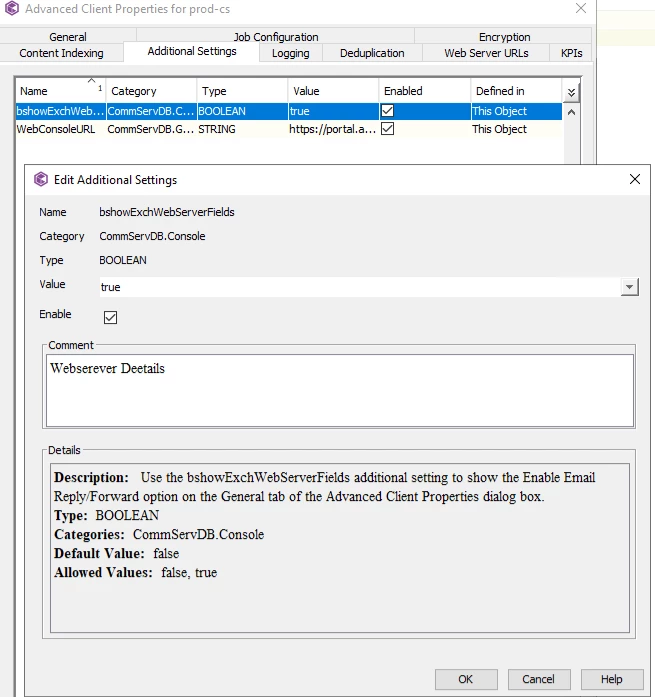655x697 pixels.
Task: Select the Additional Settings tab
Action: [192, 52]
